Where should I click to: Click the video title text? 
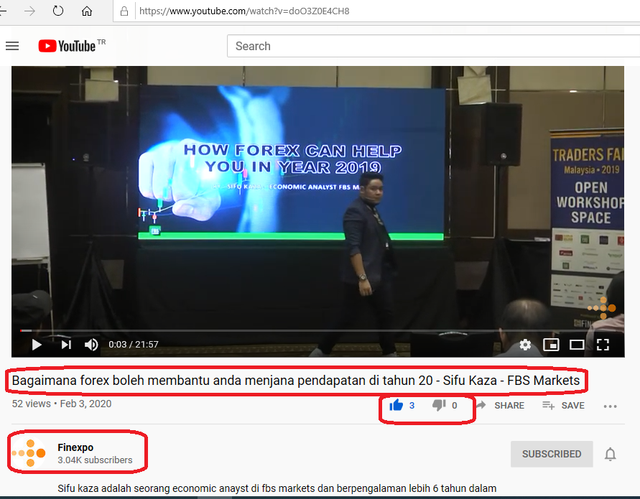point(296,380)
